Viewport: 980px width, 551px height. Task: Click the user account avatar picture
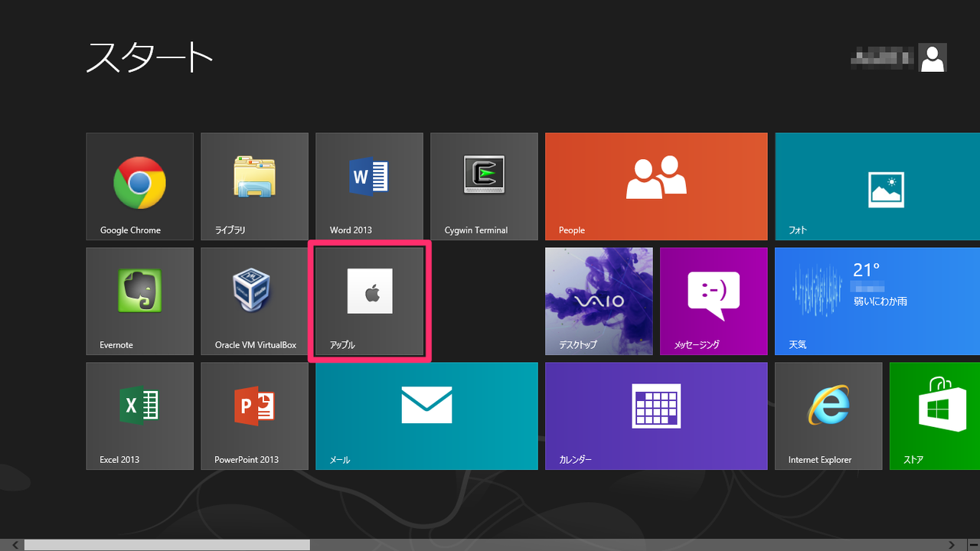click(933, 57)
